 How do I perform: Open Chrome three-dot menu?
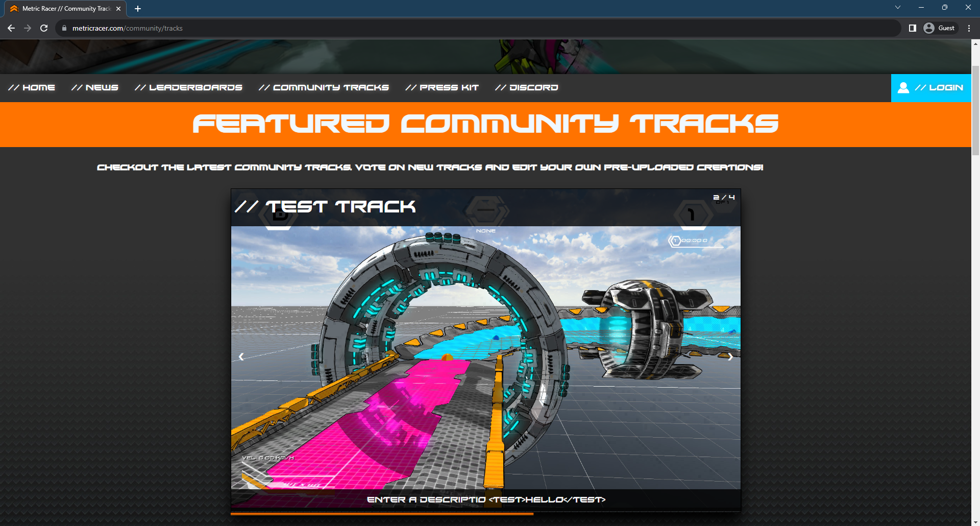click(x=969, y=28)
